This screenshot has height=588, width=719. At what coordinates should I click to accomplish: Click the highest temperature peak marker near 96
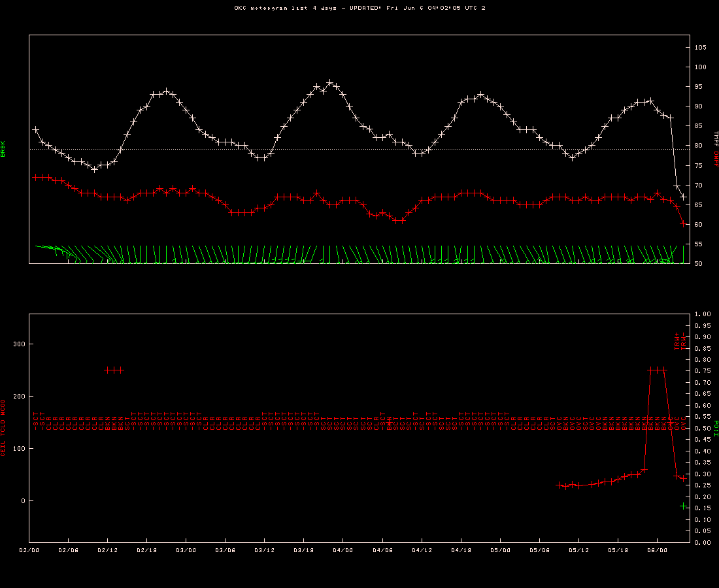click(330, 83)
